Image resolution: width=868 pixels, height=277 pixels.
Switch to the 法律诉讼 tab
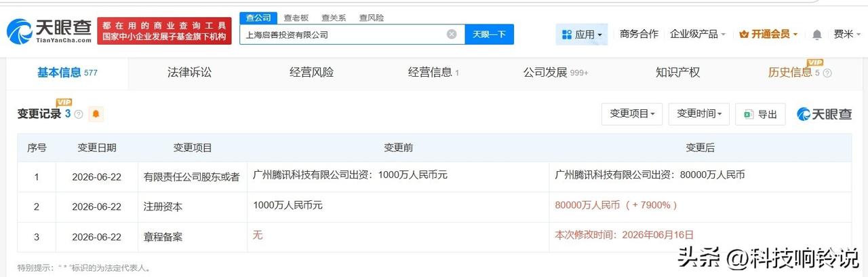coord(189,73)
